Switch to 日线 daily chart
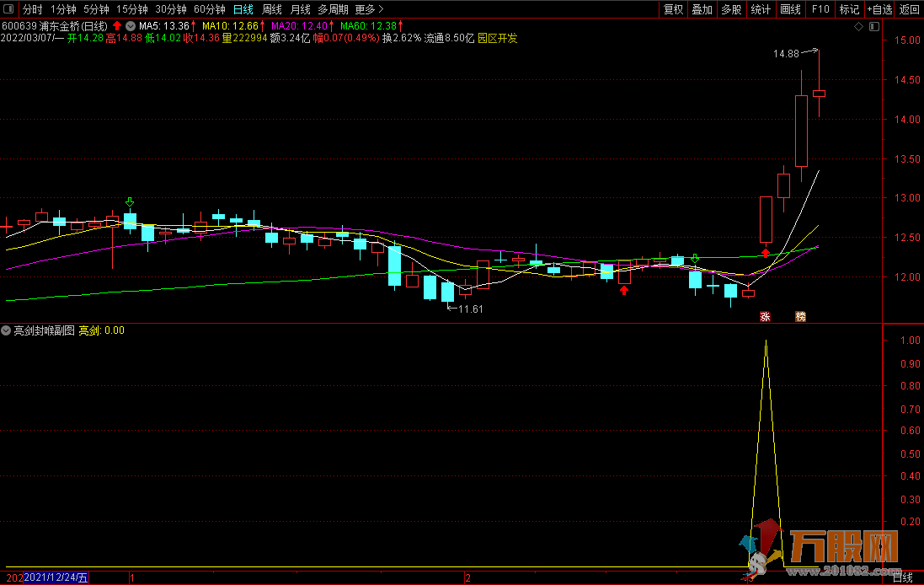The width and height of the screenshot is (924, 585). tap(243, 9)
